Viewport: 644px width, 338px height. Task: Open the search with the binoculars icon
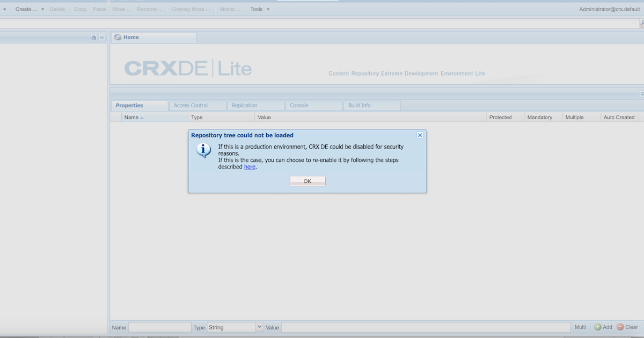pos(93,37)
